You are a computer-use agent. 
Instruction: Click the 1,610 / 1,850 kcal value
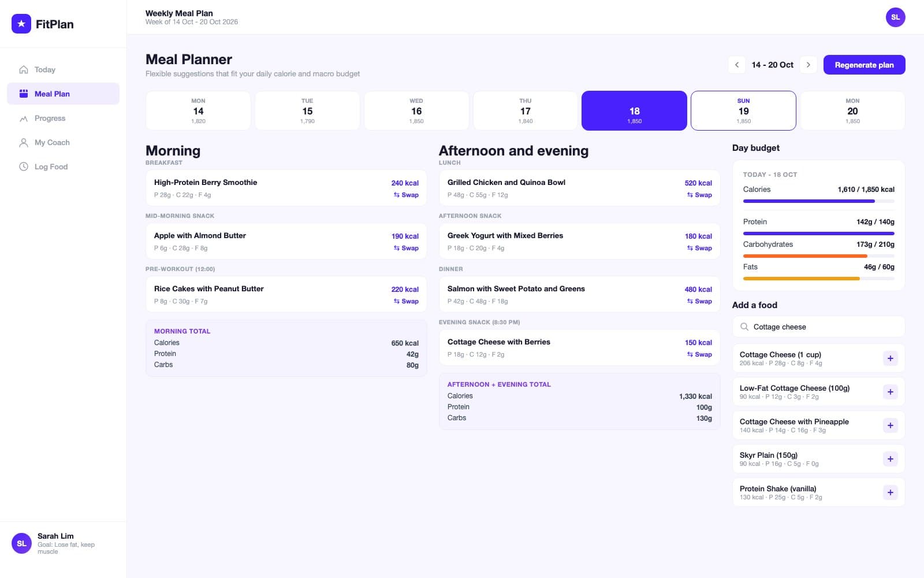pyautogui.click(x=866, y=190)
